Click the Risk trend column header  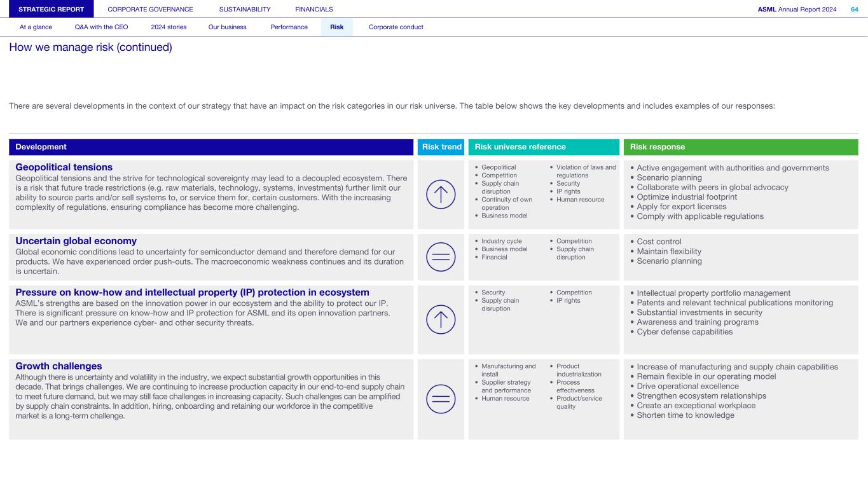coord(441,147)
